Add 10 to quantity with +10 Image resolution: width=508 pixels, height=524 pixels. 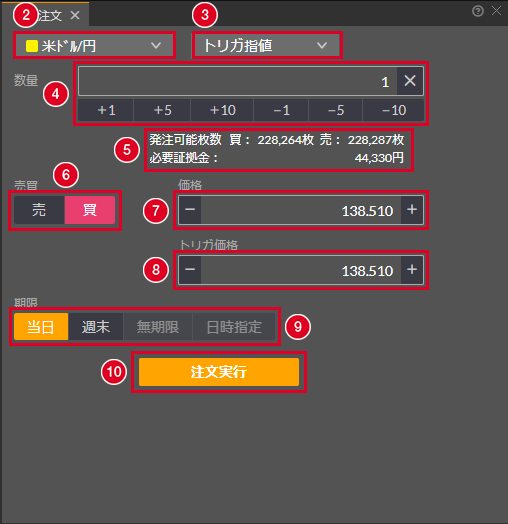[x=222, y=110]
